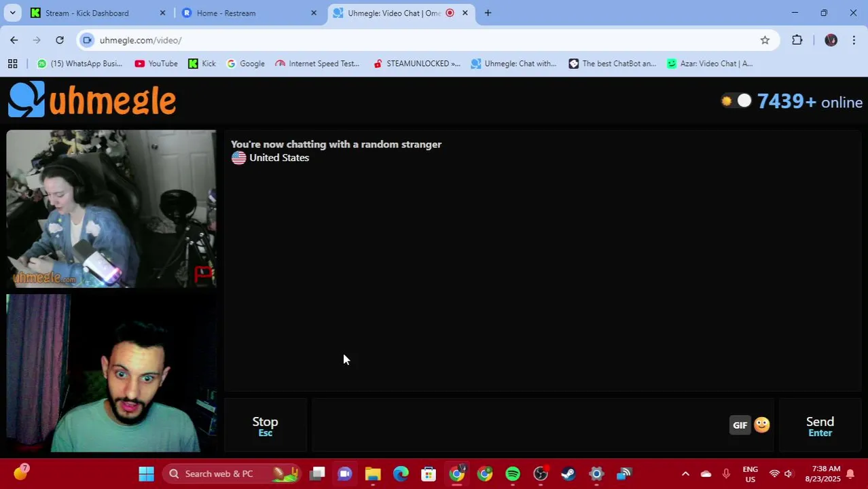
Task: Bookmark this page with the star icon
Action: pyautogui.click(x=765, y=40)
